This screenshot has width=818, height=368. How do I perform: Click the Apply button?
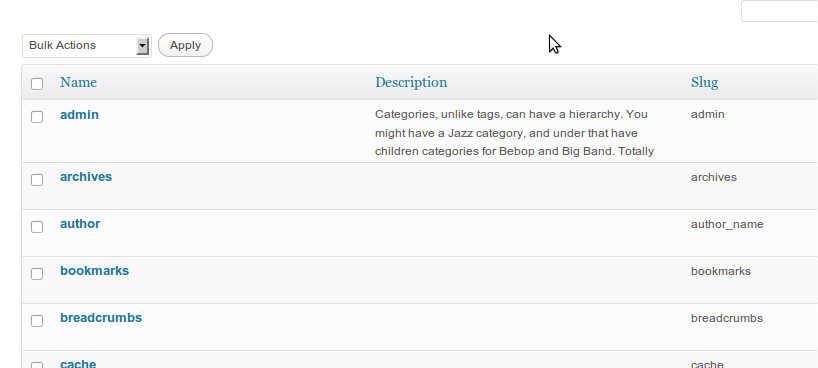point(185,45)
